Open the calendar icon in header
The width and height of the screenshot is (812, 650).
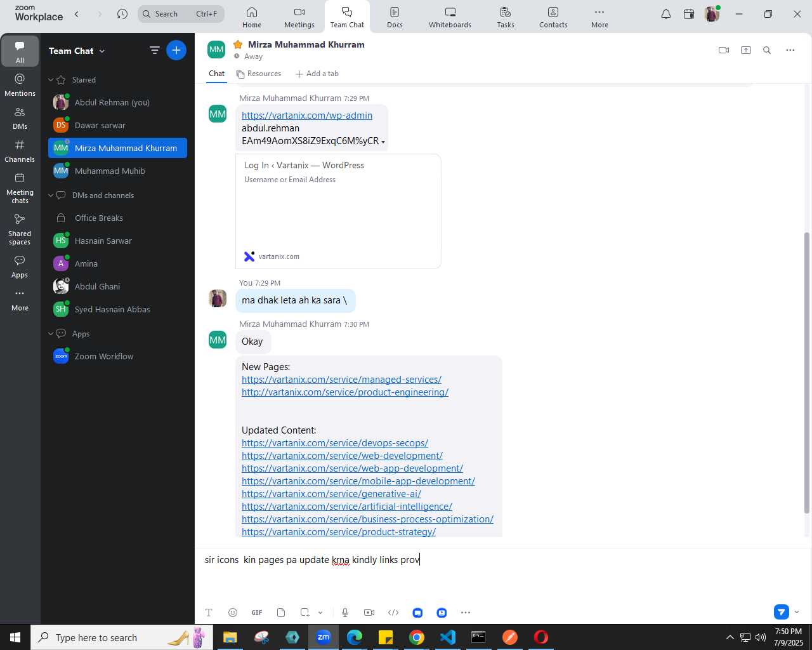tap(689, 14)
